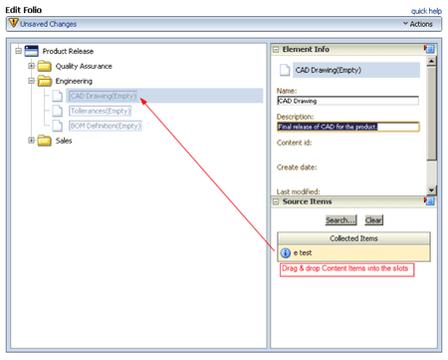Select the Engineering node label

pos(74,81)
